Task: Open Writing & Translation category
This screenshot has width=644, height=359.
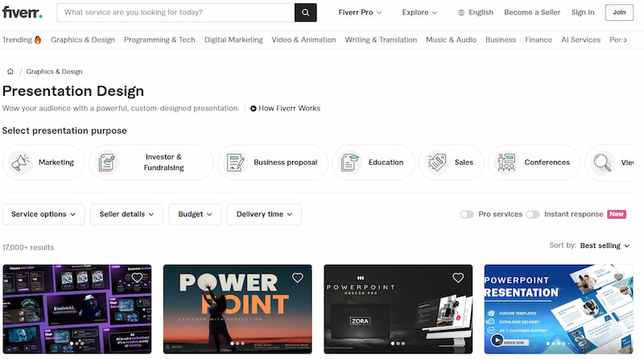Action: click(x=381, y=39)
